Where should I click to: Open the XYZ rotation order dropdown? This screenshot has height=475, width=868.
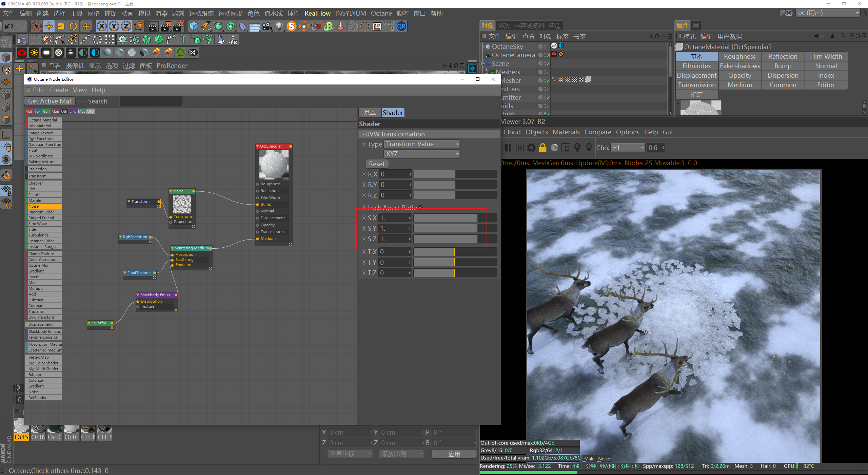coord(422,154)
